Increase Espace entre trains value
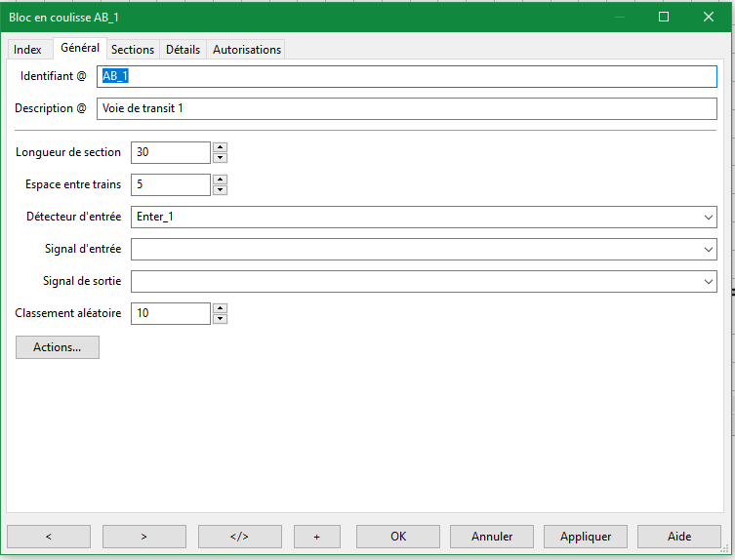 tap(220, 180)
